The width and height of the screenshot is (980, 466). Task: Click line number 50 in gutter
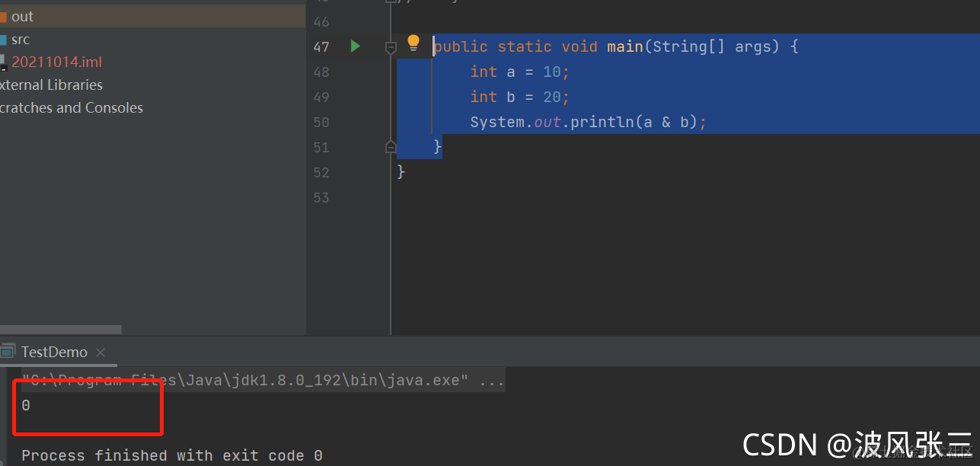pos(321,122)
